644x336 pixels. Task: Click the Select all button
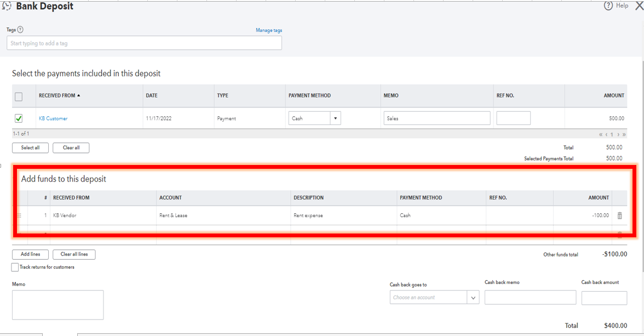tap(30, 147)
